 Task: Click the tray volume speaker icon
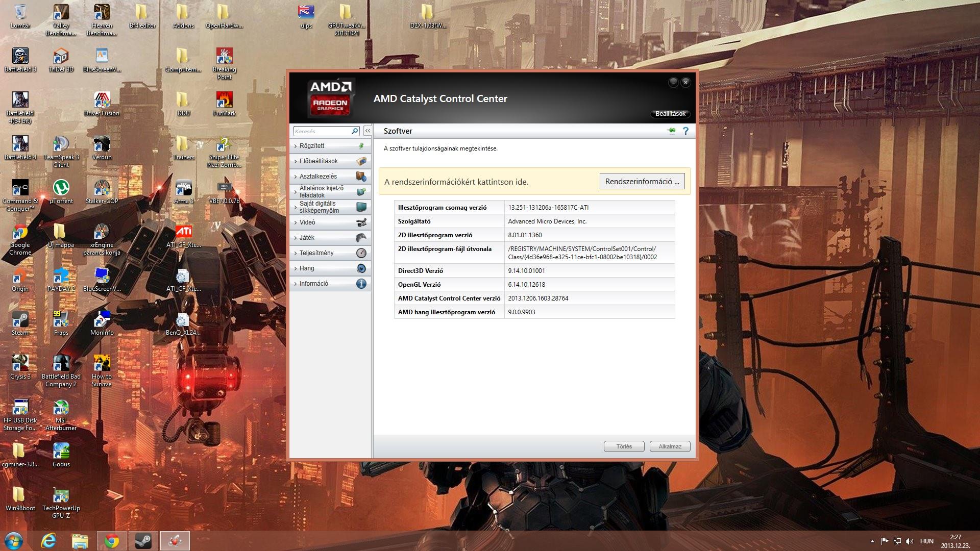click(909, 541)
